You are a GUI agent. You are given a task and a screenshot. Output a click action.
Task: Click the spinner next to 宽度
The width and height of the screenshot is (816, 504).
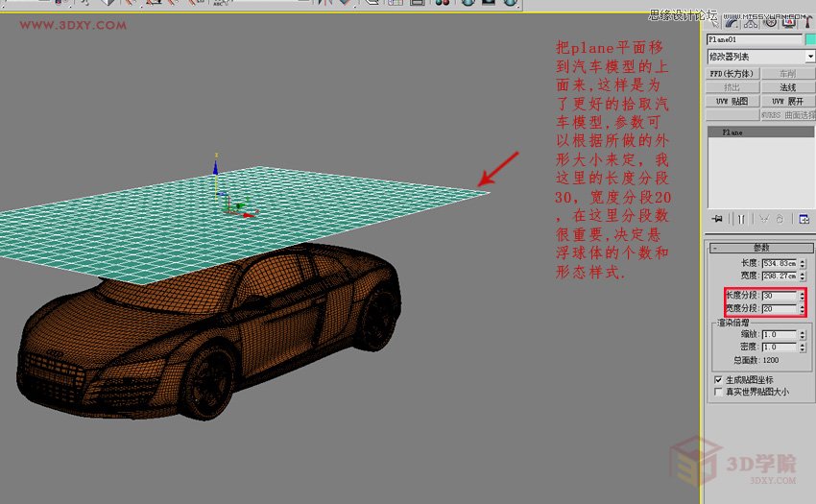[x=803, y=276]
